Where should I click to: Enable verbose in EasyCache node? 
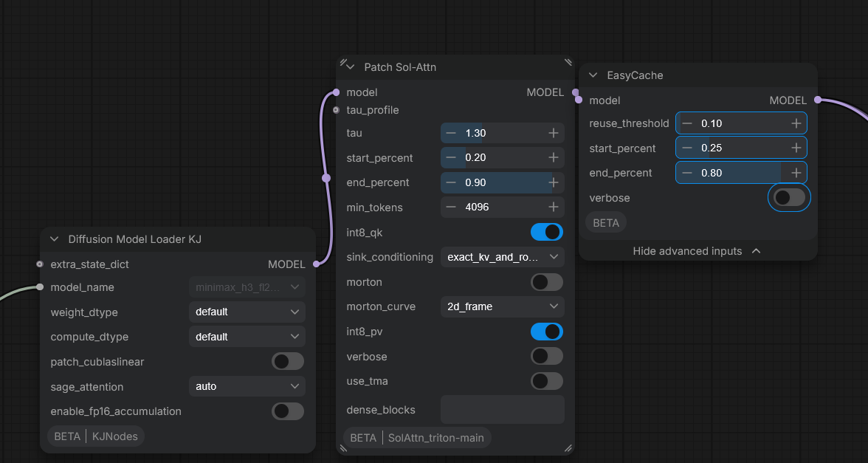pos(790,197)
